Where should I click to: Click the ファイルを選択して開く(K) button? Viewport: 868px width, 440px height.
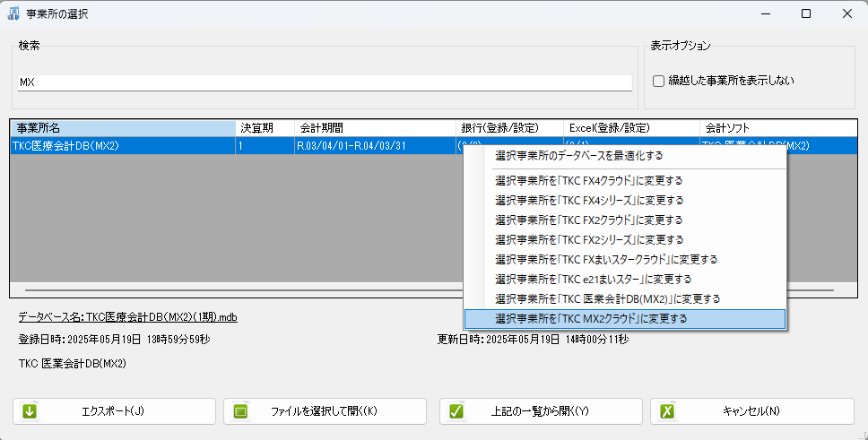pyautogui.click(x=325, y=411)
